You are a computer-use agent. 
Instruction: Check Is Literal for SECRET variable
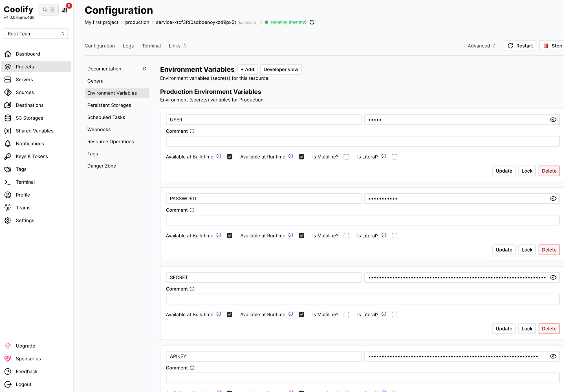tap(395, 315)
